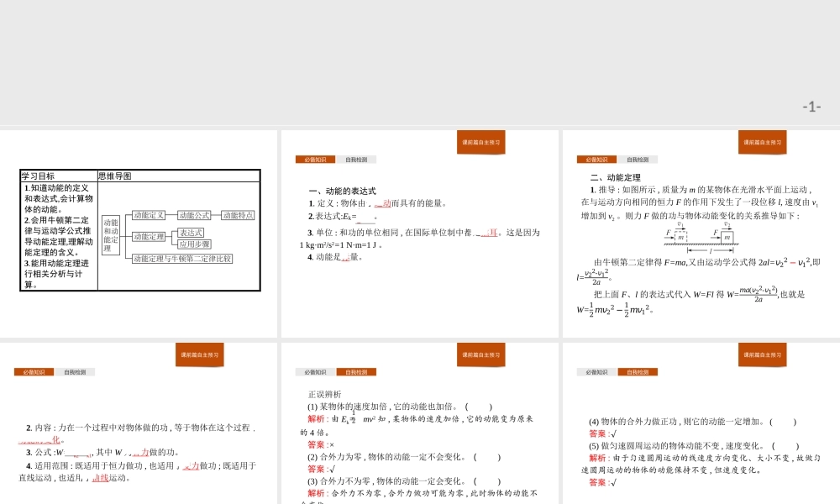The image size is (840, 504).
Task: Select the 表达式 box in the diagram
Action: coord(191,233)
